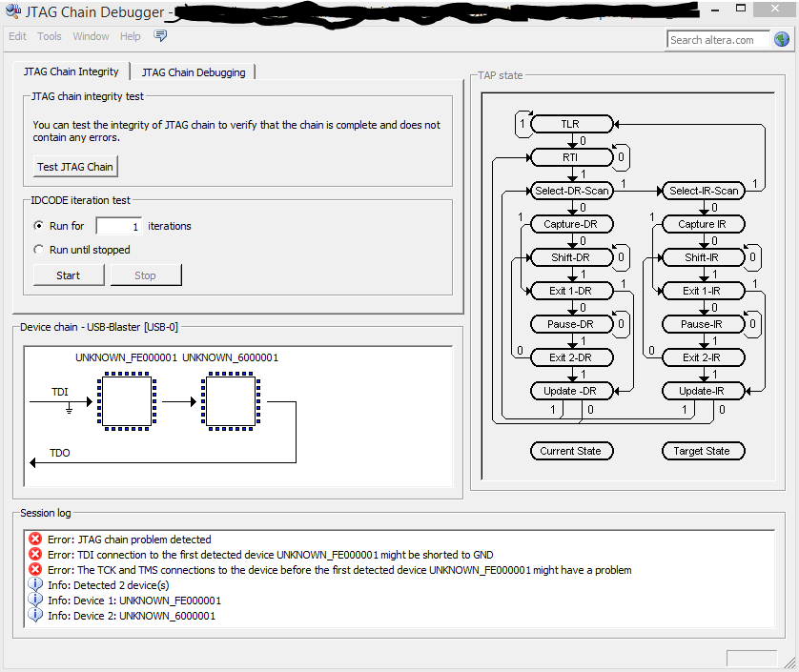Click the TLR state node
Image resolution: width=799 pixels, height=672 pixels.
[x=571, y=124]
